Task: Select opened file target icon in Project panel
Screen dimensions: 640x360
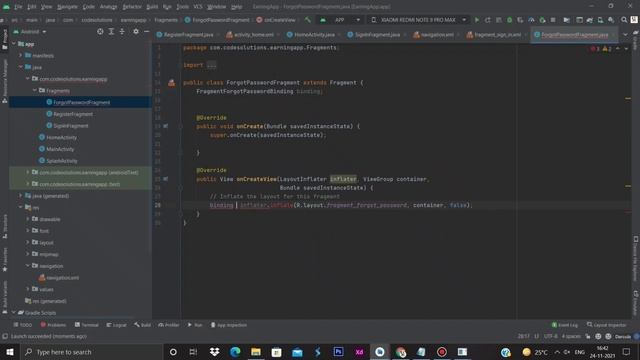Action: coord(100,31)
